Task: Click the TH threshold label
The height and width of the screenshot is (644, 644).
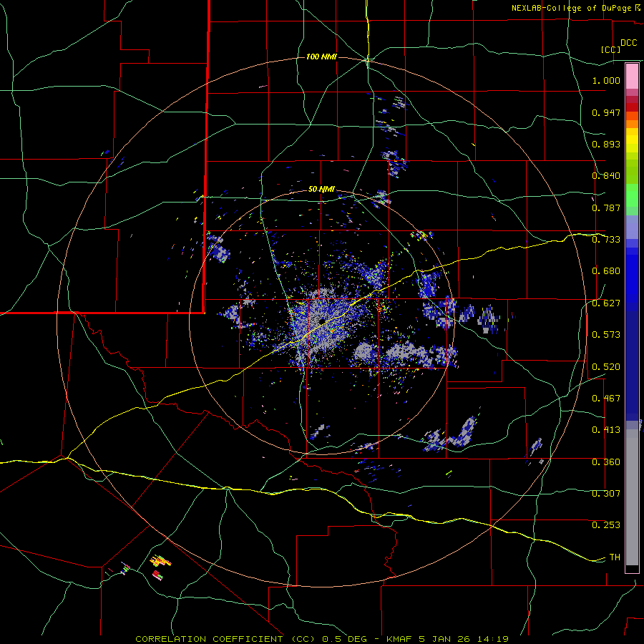Action: tap(615, 557)
